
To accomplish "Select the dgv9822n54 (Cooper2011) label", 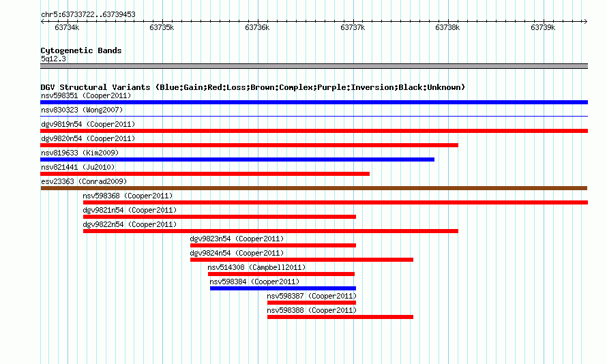I will coord(130,224).
